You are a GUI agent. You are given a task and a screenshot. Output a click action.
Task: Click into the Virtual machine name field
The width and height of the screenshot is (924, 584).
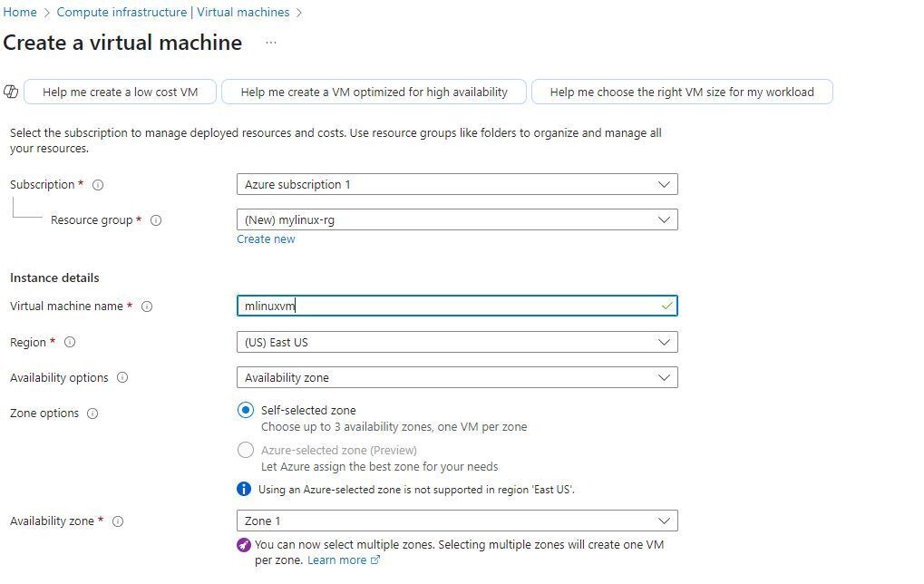click(x=457, y=306)
